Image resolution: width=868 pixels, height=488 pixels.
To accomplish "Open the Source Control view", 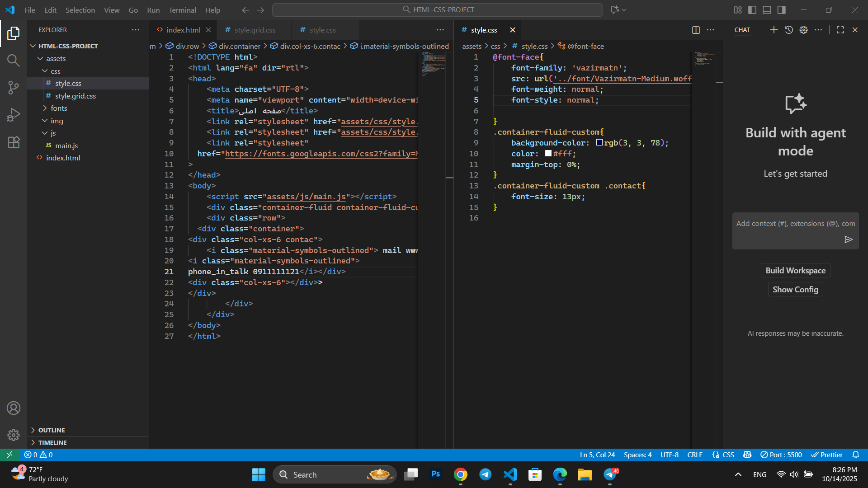I will (14, 88).
